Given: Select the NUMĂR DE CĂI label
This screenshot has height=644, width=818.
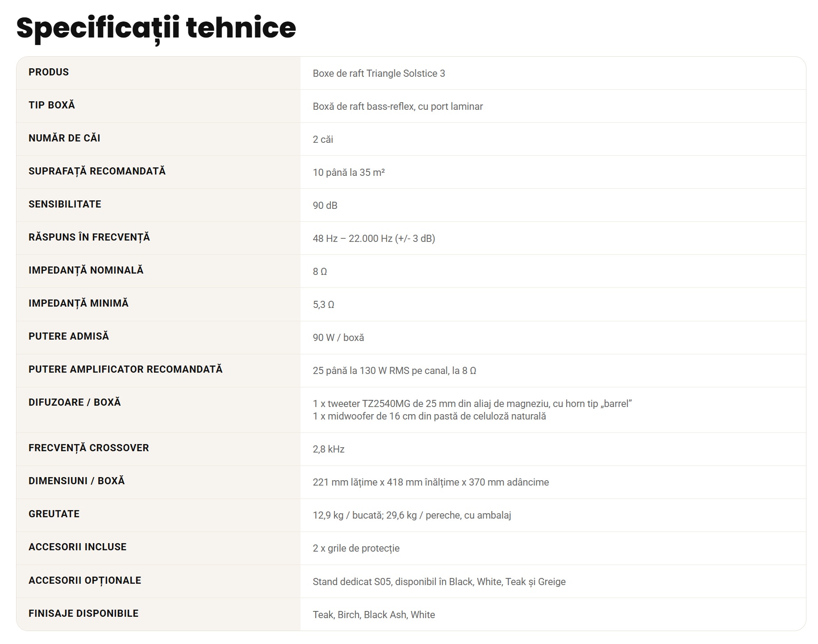Looking at the screenshot, I should tap(64, 138).
